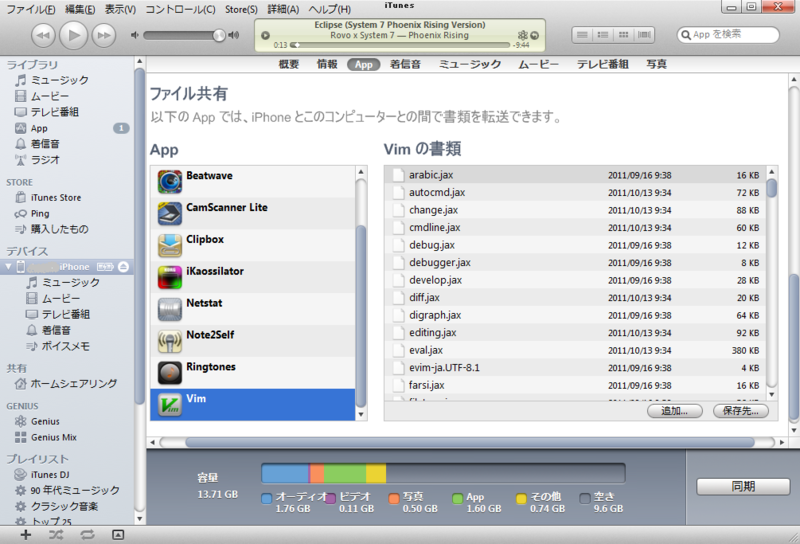Click the previous track rewind button

43,35
